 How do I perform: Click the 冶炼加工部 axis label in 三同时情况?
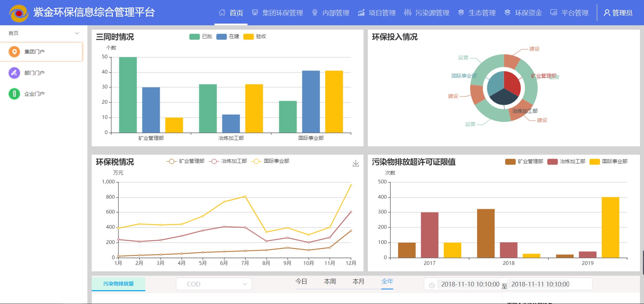[231, 138]
